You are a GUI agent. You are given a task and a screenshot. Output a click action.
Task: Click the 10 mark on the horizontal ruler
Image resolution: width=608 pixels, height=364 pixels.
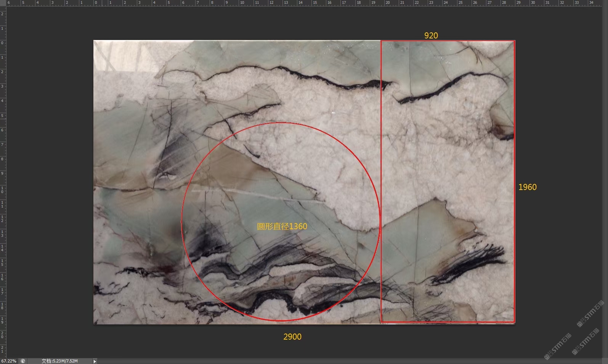pos(242,3)
